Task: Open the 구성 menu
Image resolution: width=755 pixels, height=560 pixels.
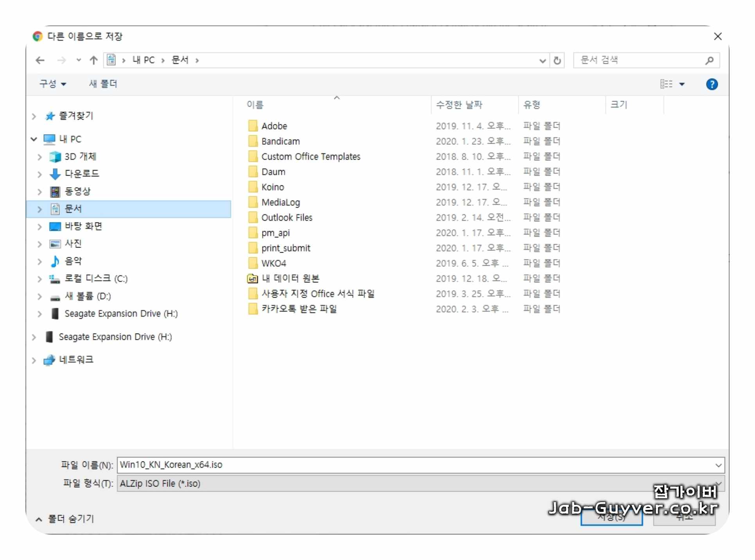Action: click(52, 84)
